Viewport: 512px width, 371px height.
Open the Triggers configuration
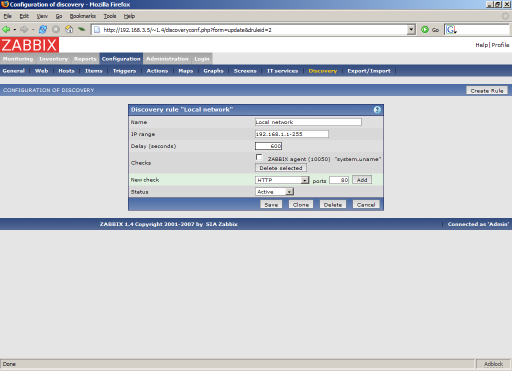click(x=124, y=71)
